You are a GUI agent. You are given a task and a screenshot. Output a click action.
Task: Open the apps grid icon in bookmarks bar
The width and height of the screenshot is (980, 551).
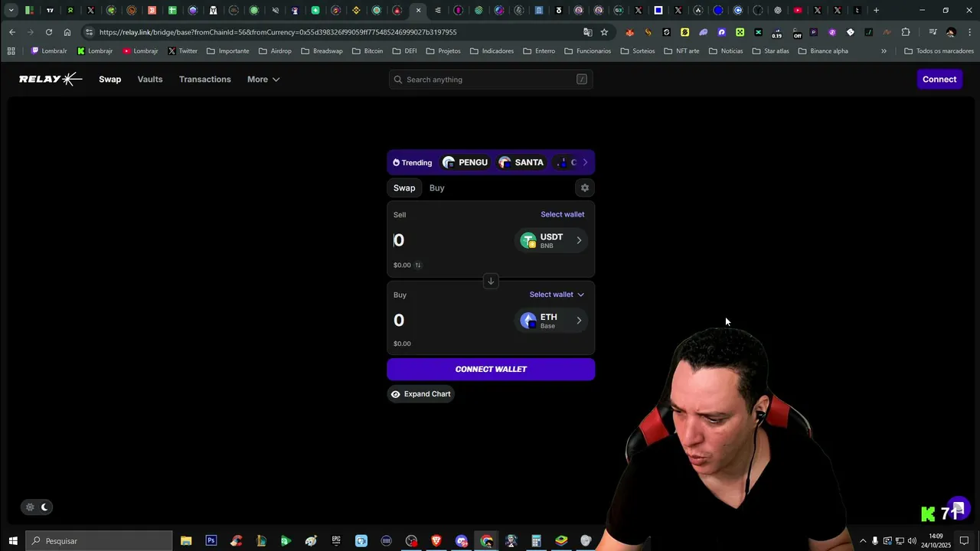(11, 51)
